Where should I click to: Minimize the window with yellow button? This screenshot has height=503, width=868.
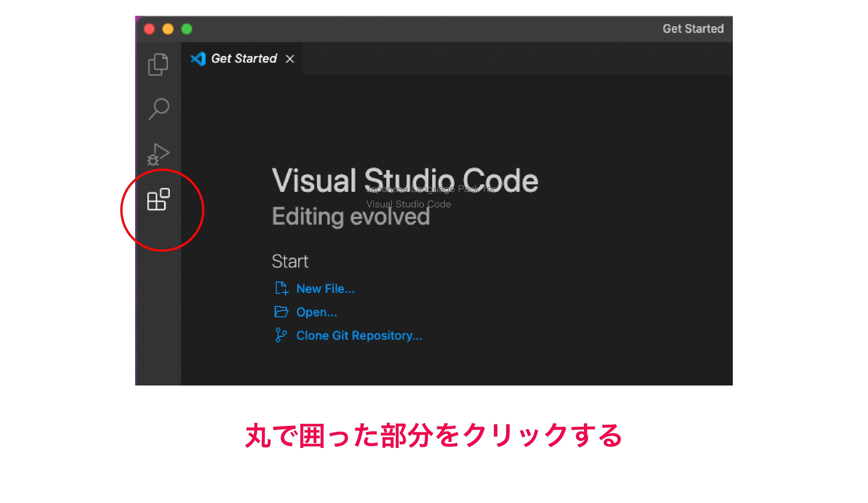pyautogui.click(x=168, y=29)
